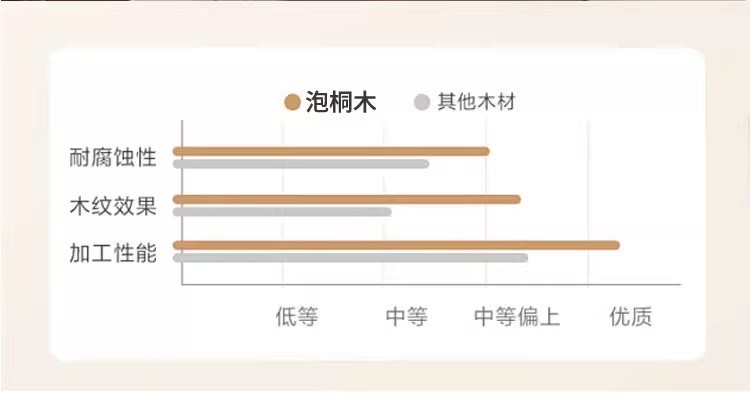Select the 泡桐木 legend label
The image size is (750, 413).
pyautogui.click(x=341, y=102)
